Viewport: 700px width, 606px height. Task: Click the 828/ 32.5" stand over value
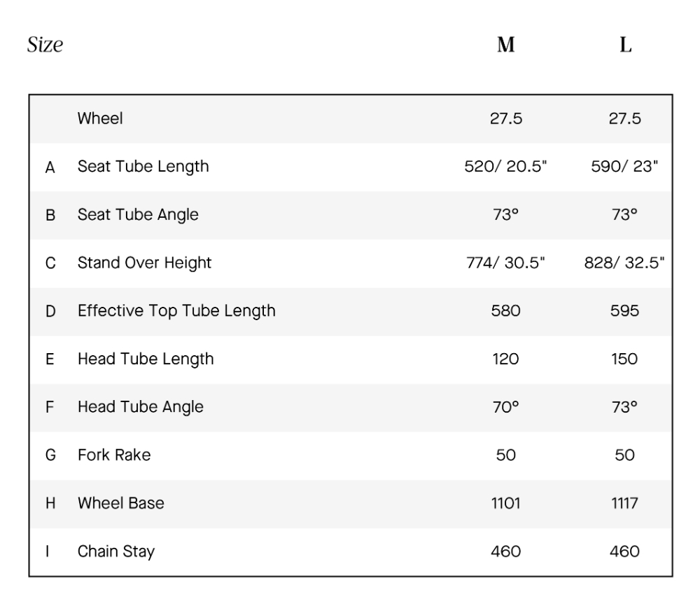[x=624, y=263]
